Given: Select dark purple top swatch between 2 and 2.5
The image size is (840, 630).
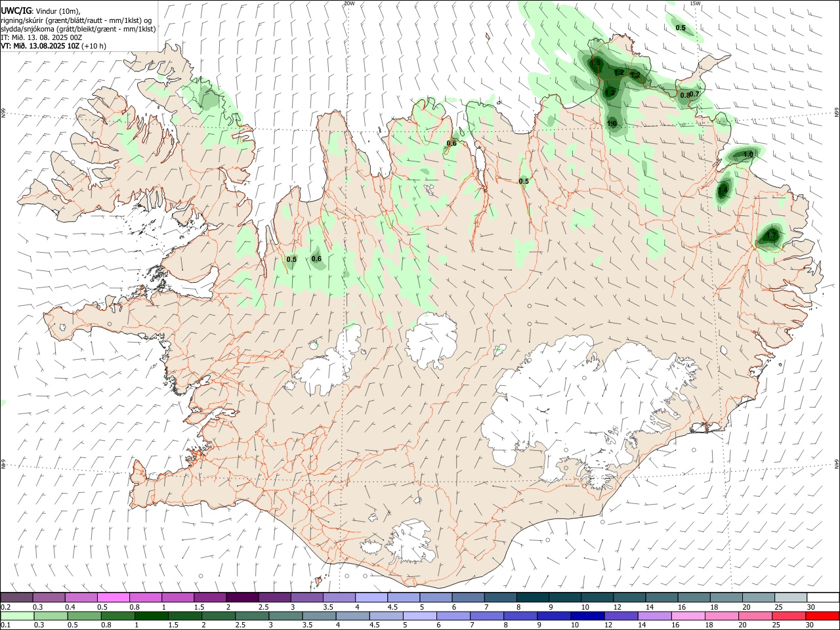Looking at the screenshot, I should pos(241,597).
